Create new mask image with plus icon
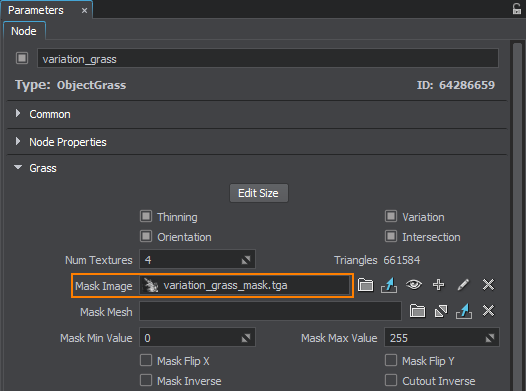 click(x=438, y=285)
